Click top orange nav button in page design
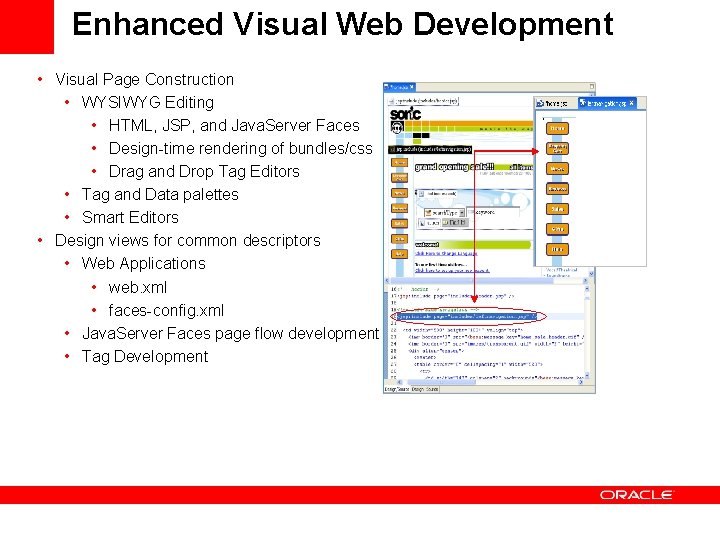 399,163
